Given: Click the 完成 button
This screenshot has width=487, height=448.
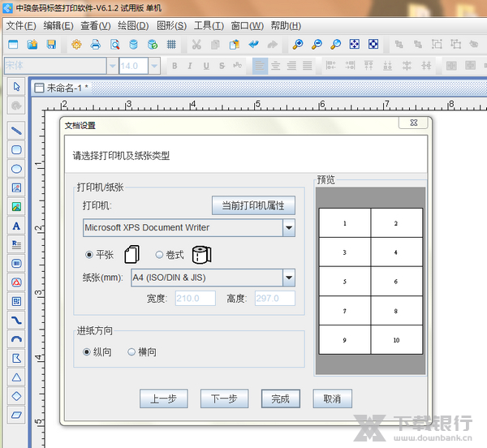Looking at the screenshot, I should click(x=281, y=398).
